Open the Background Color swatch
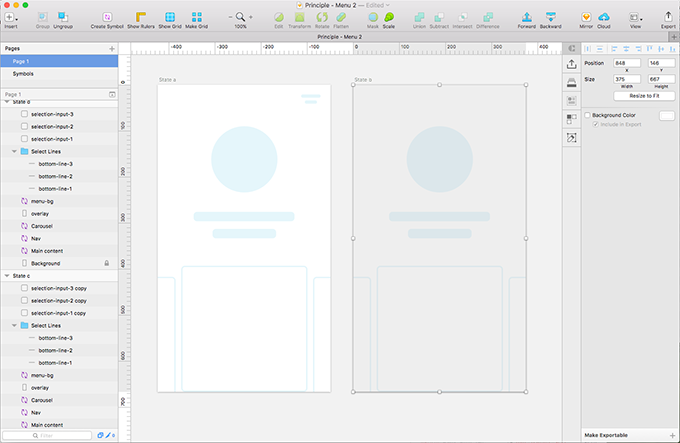Screen dimensions: 680x443 pyautogui.click(x=667, y=116)
